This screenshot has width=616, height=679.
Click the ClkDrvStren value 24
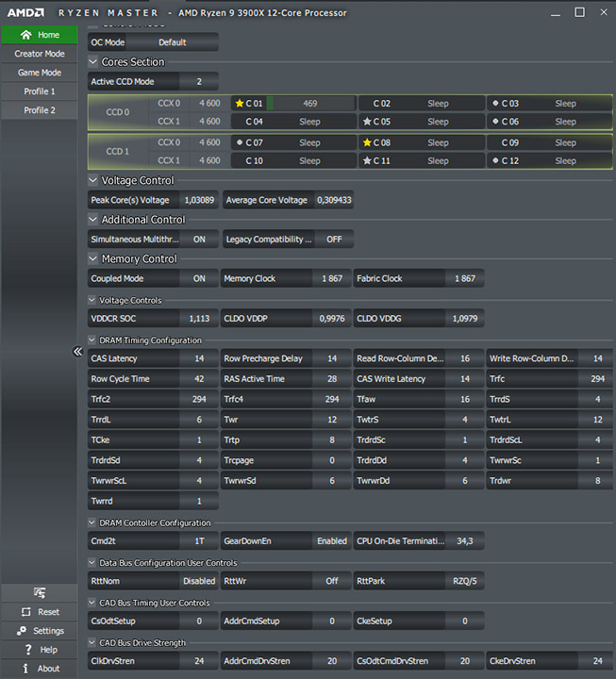tap(199, 661)
